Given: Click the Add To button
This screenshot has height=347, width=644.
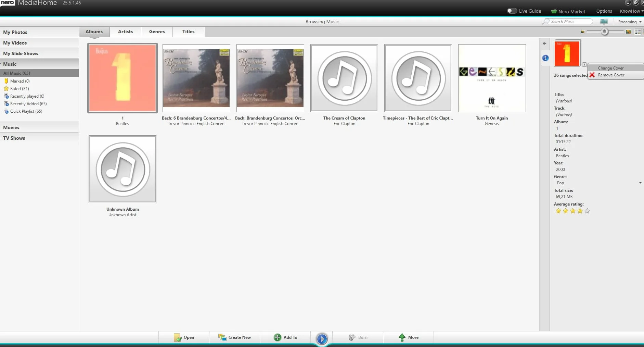Looking at the screenshot, I should click(x=285, y=337).
